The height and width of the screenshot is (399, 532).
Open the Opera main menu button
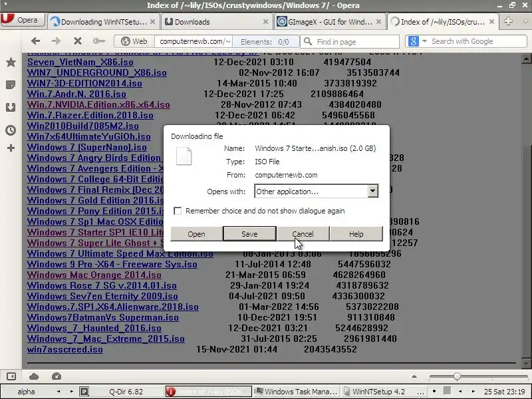23,20
